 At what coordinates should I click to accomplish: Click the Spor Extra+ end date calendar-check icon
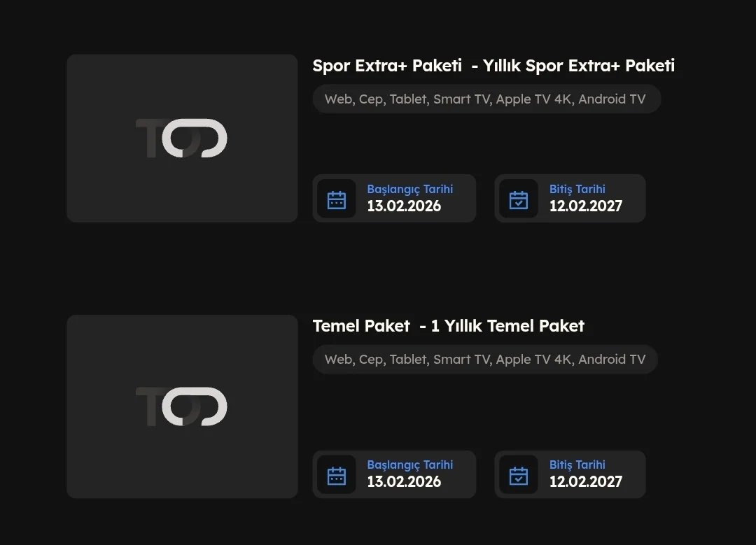tap(519, 199)
